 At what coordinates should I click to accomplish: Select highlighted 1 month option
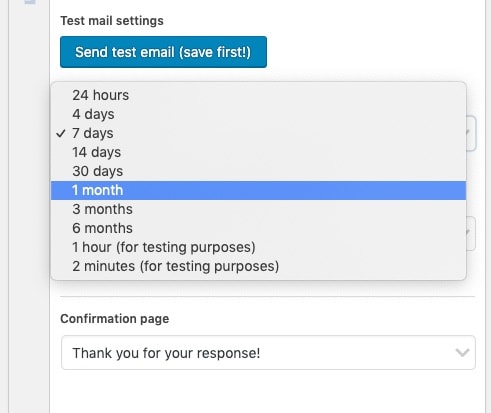pos(258,190)
